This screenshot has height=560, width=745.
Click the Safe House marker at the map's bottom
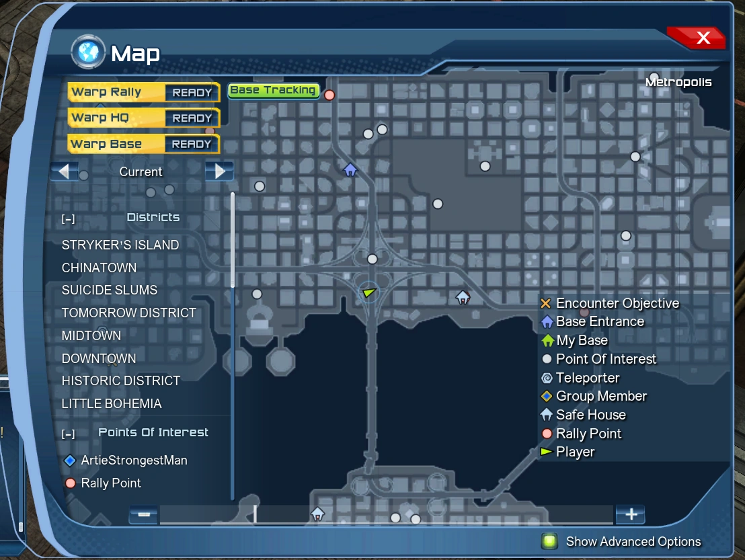(317, 514)
